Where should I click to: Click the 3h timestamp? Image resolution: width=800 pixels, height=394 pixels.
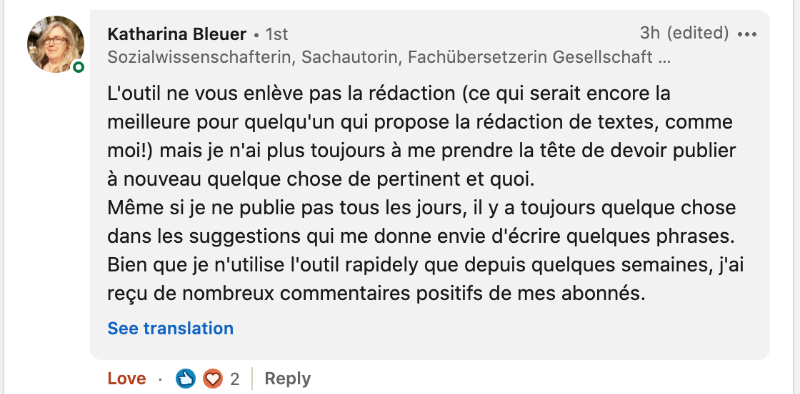tap(650, 33)
